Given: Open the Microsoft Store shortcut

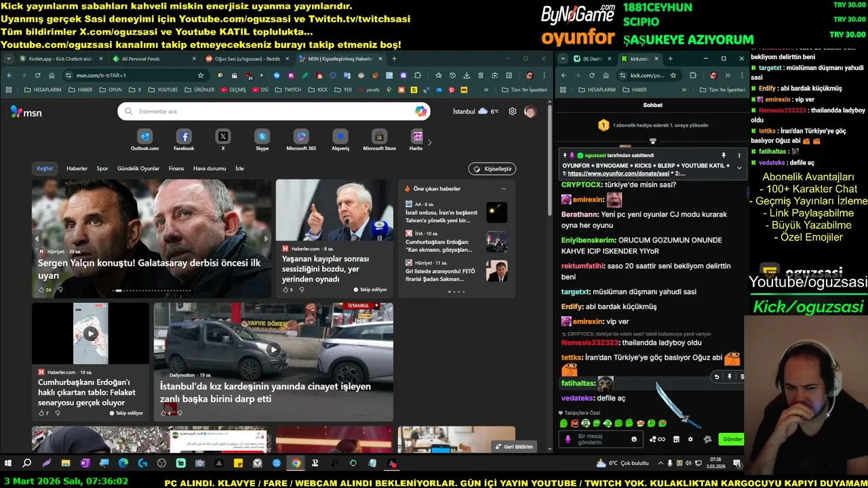Looking at the screenshot, I should [379, 140].
